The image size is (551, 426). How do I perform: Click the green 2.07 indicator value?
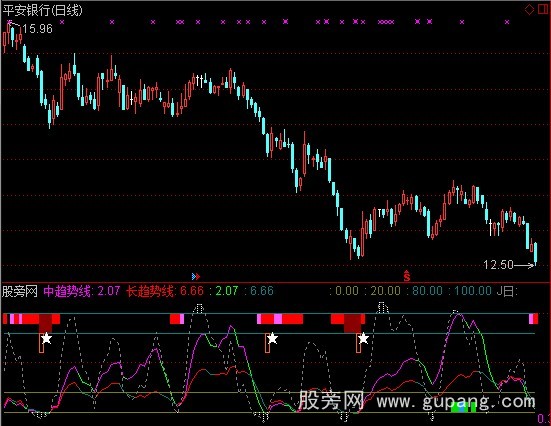tap(227, 291)
